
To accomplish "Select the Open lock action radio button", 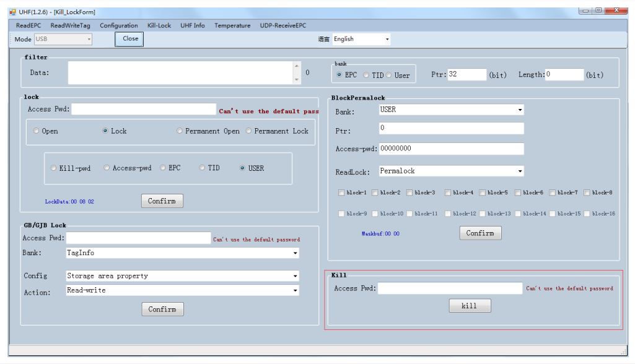I will [37, 131].
